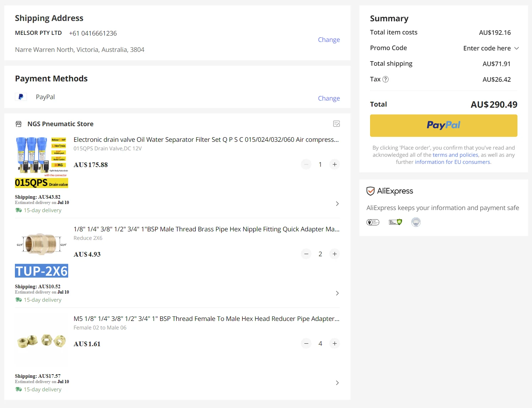Image resolution: width=532 pixels, height=408 pixels.
Task: Open the terms and policies link
Action: coord(455,155)
